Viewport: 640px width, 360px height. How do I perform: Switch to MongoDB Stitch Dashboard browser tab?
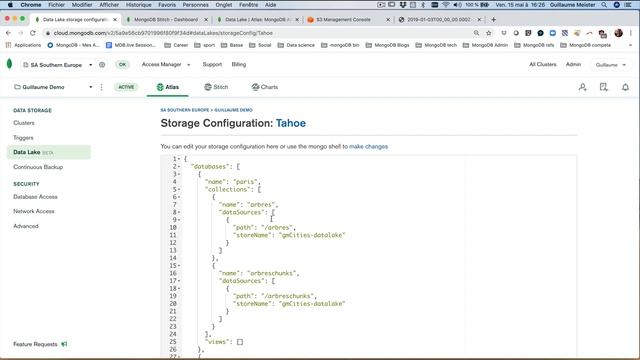(x=167, y=20)
